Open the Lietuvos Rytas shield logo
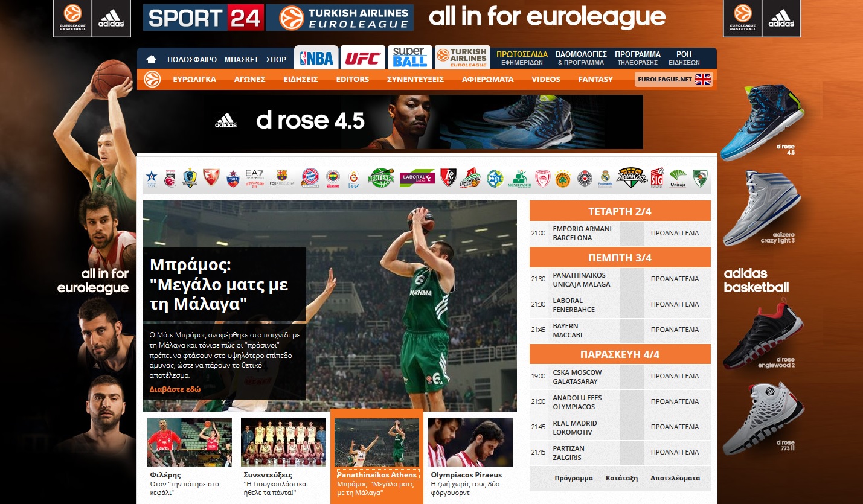863x504 pixels. pos(449,177)
